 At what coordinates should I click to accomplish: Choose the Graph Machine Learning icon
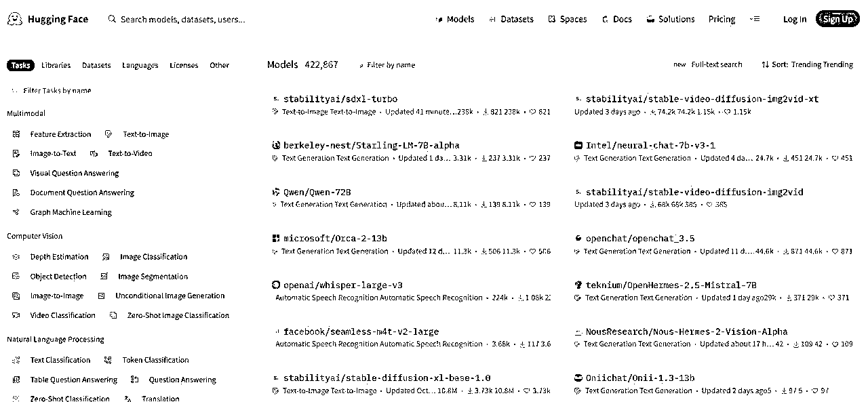(x=17, y=212)
